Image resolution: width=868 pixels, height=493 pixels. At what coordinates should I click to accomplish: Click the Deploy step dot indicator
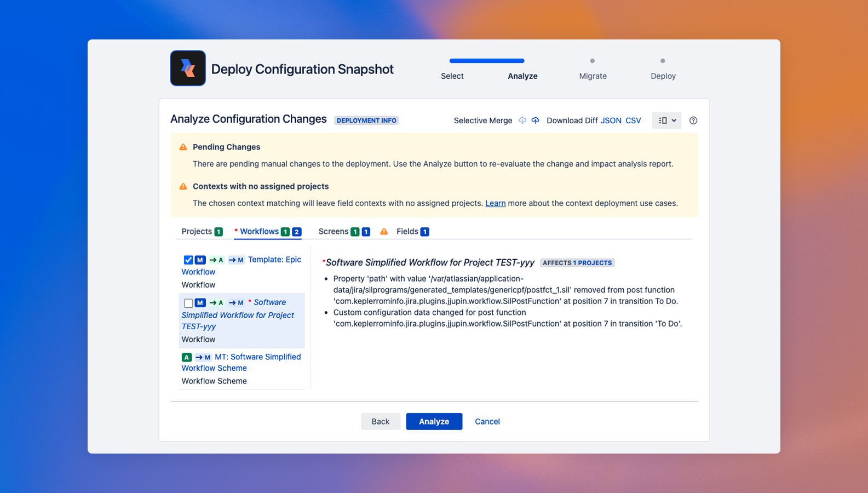click(x=663, y=61)
